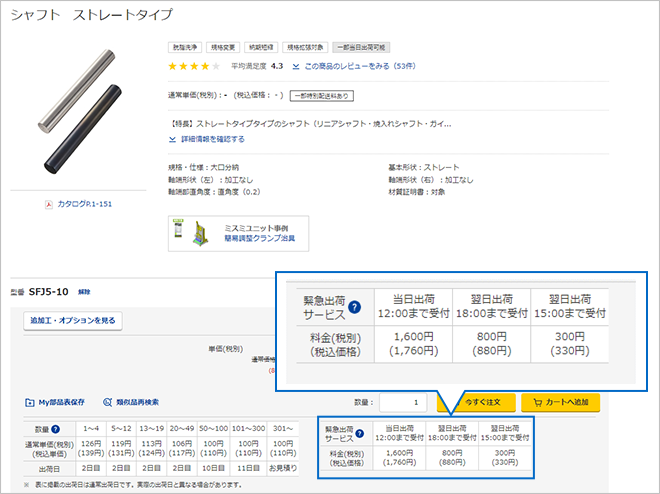Select the 納期短縮 tag
The width and height of the screenshot is (660, 494).
tap(261, 48)
